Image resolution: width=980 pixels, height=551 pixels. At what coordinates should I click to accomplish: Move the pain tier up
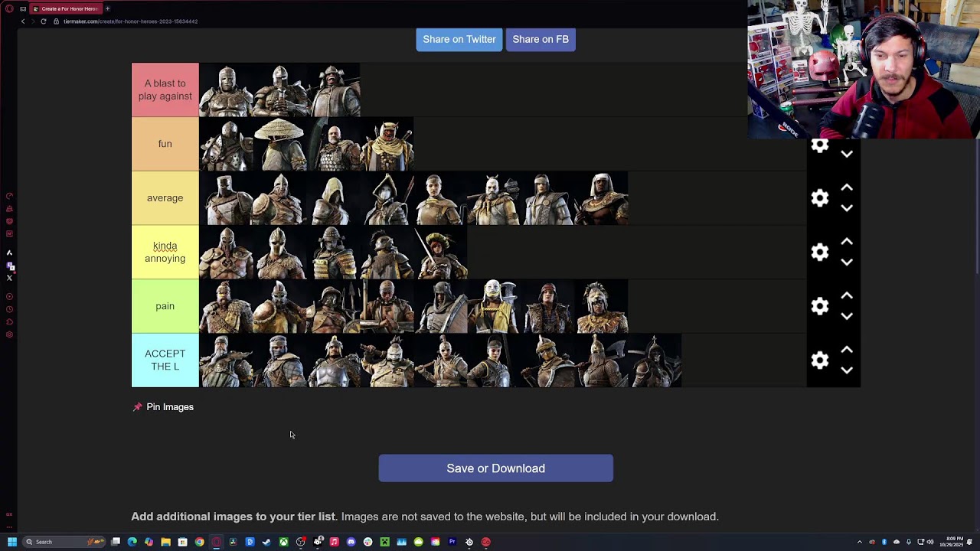[847, 296]
